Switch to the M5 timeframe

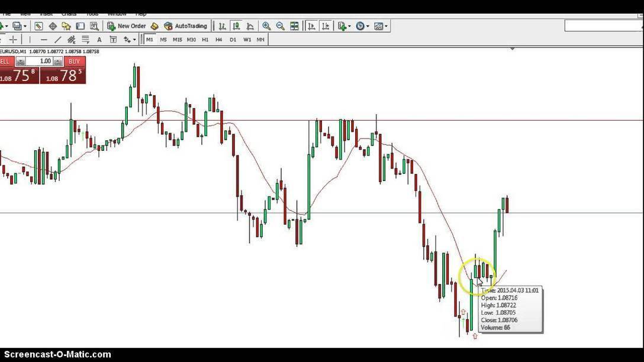pos(163,40)
